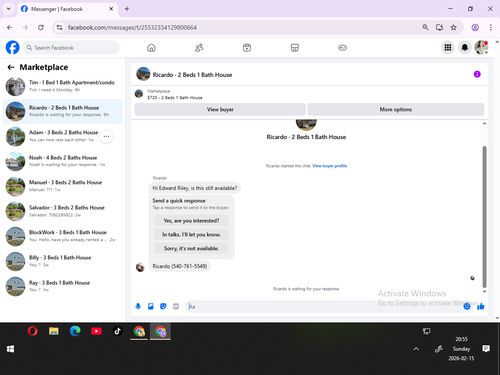Open the browser zoom magnifier icon
Image resolution: width=500 pixels, height=375 pixels.
pyautogui.click(x=425, y=27)
